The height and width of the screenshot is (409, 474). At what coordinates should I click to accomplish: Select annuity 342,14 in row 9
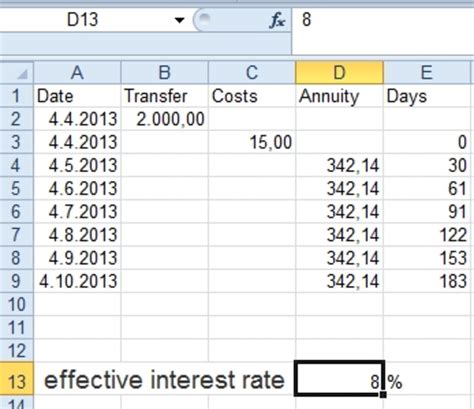(x=339, y=281)
